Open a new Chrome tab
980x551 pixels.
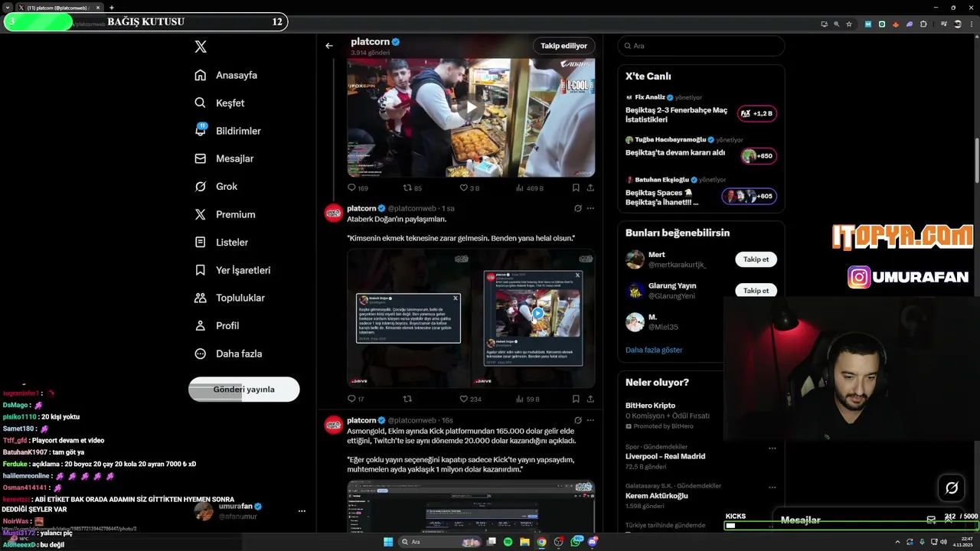pos(112,8)
